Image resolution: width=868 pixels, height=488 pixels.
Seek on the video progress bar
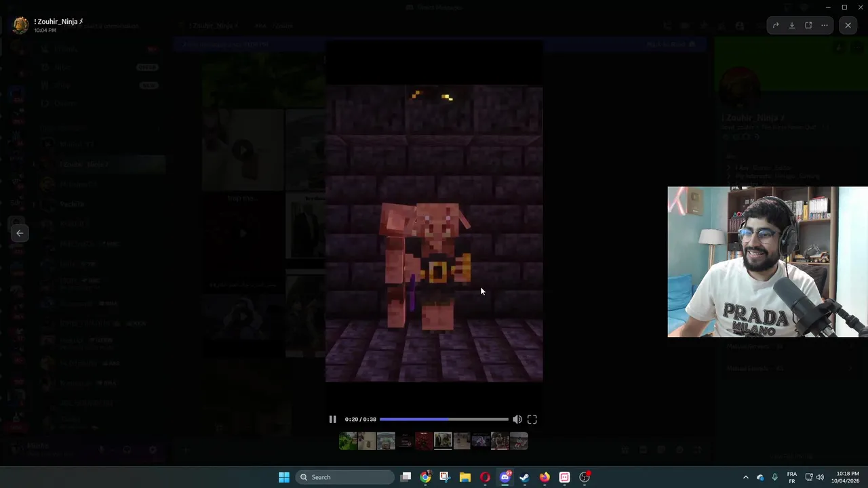pyautogui.click(x=443, y=420)
